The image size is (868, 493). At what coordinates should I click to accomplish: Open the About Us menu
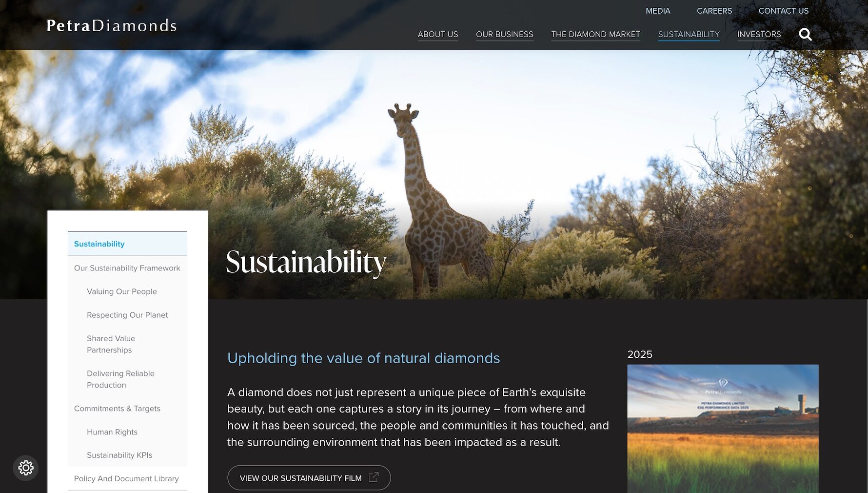click(x=438, y=34)
